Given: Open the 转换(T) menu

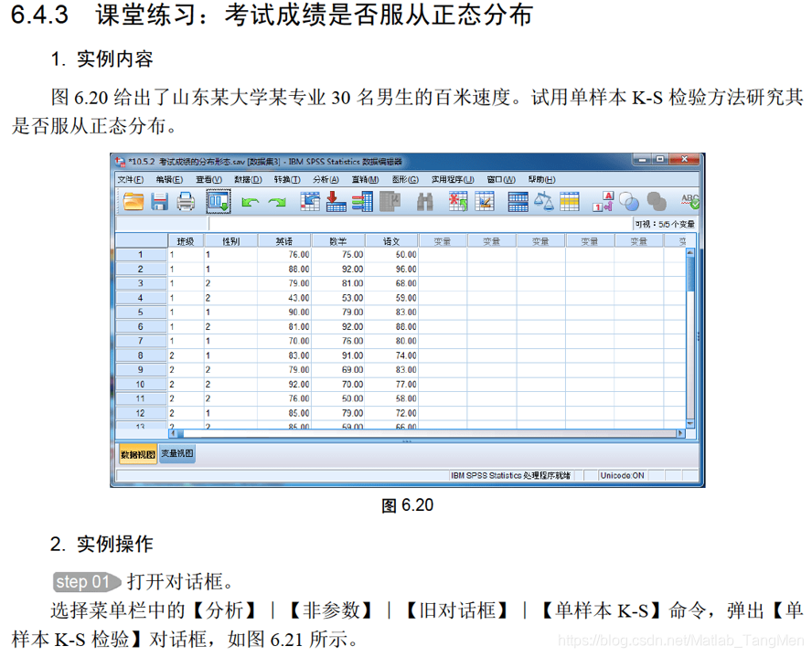Looking at the screenshot, I should tap(287, 179).
